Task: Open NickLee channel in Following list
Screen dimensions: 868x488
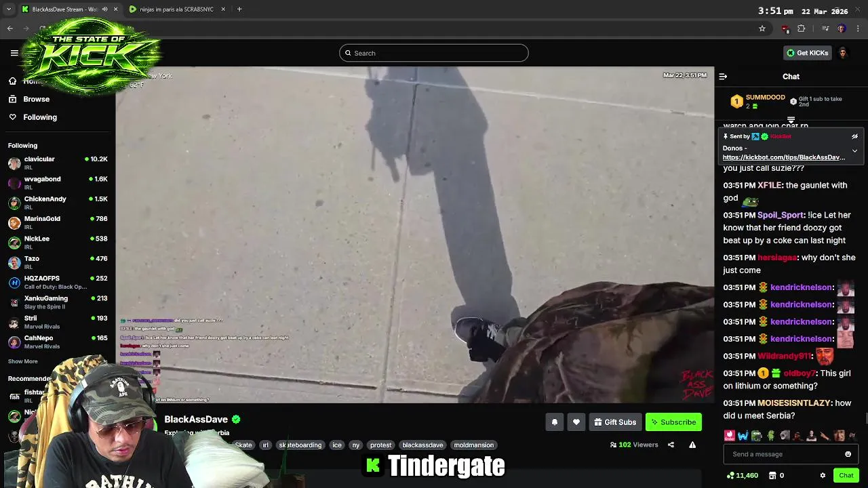Action: [x=58, y=243]
